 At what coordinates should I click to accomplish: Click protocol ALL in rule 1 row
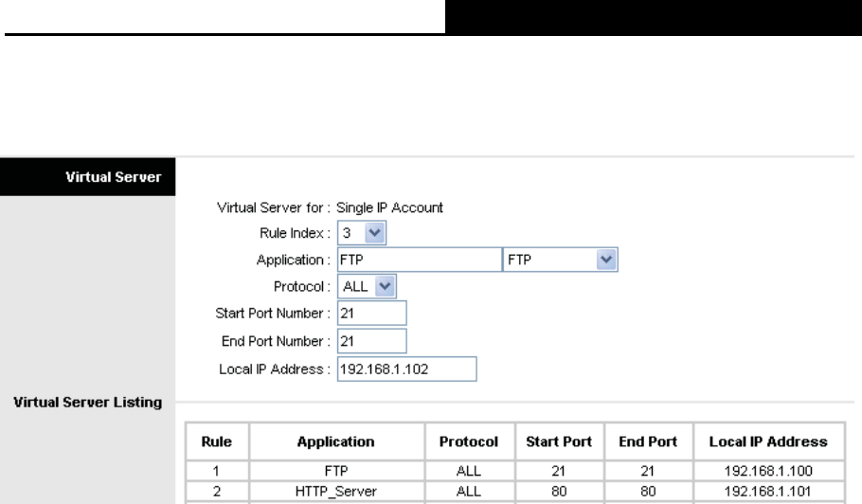click(468, 471)
